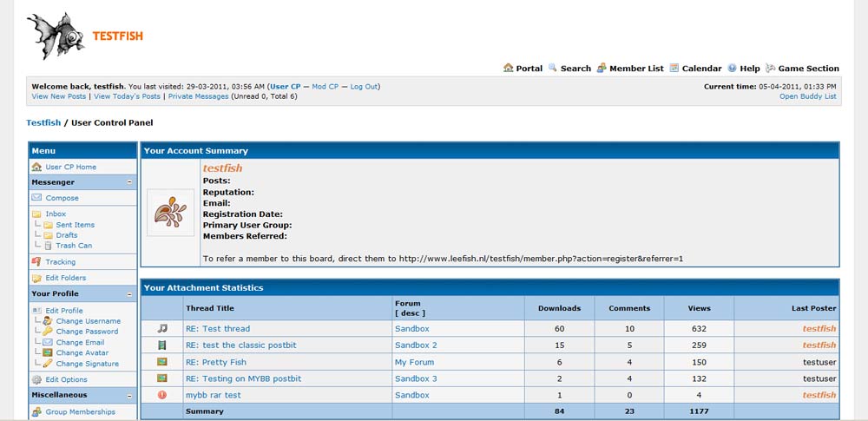
Task: Collapse the Miscellaneous menu section
Action: click(129, 395)
